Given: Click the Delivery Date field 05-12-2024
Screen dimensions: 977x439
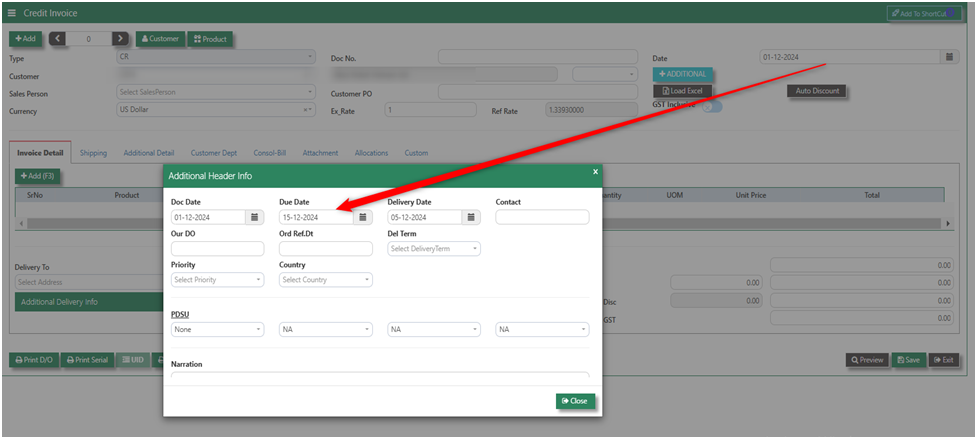Looking at the screenshot, I should tap(425, 217).
